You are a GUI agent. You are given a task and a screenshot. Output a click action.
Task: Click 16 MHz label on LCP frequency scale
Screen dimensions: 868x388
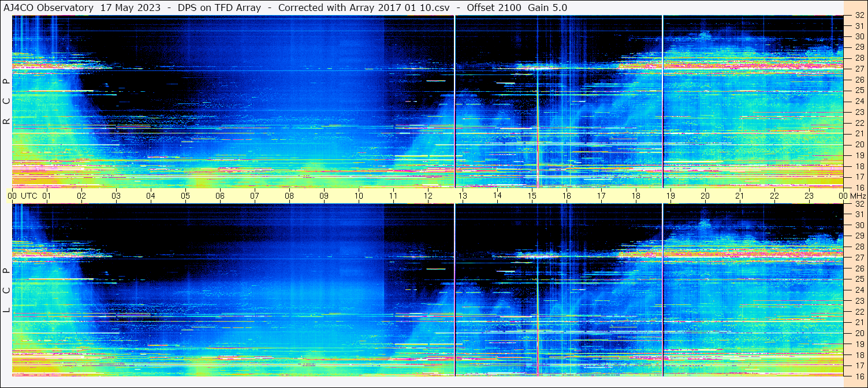pos(859,376)
